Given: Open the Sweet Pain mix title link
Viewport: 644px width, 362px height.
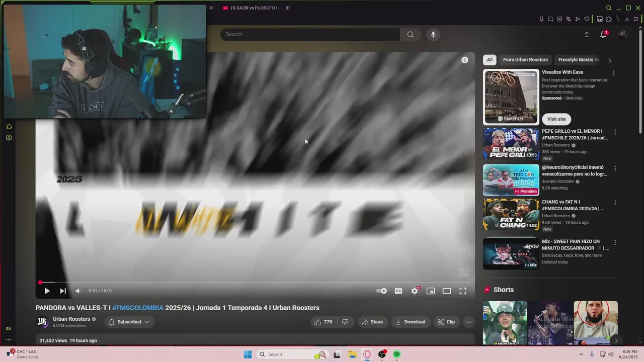Looking at the screenshot, I should click(x=575, y=245).
